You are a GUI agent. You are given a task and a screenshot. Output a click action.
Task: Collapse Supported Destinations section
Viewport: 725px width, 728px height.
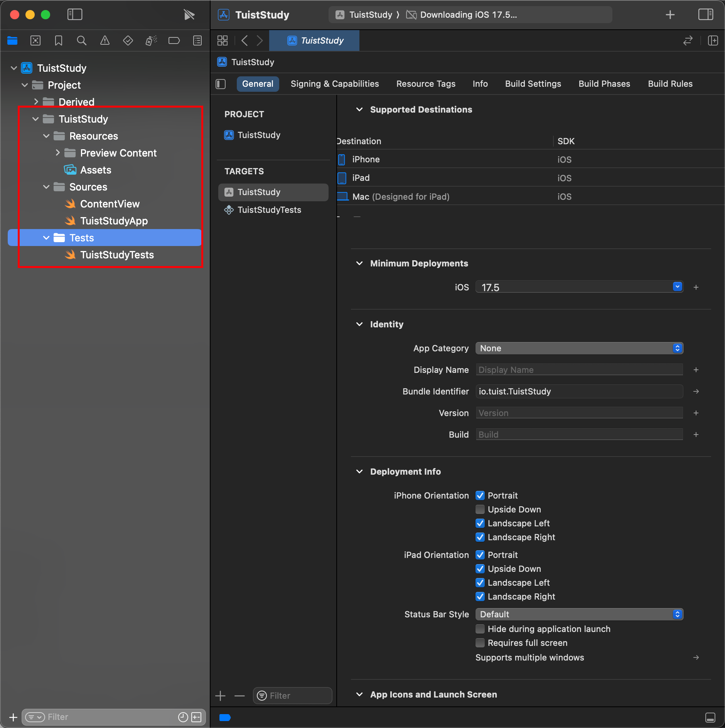pyautogui.click(x=359, y=110)
